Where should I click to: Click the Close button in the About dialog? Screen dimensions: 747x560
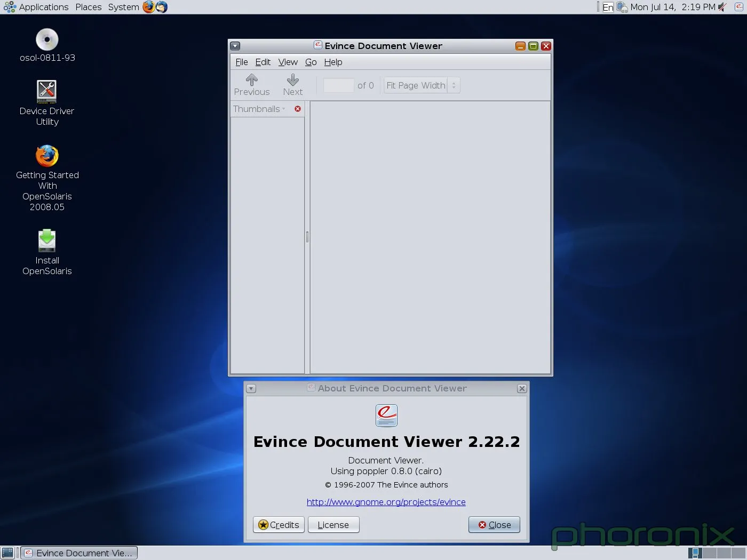tap(494, 525)
